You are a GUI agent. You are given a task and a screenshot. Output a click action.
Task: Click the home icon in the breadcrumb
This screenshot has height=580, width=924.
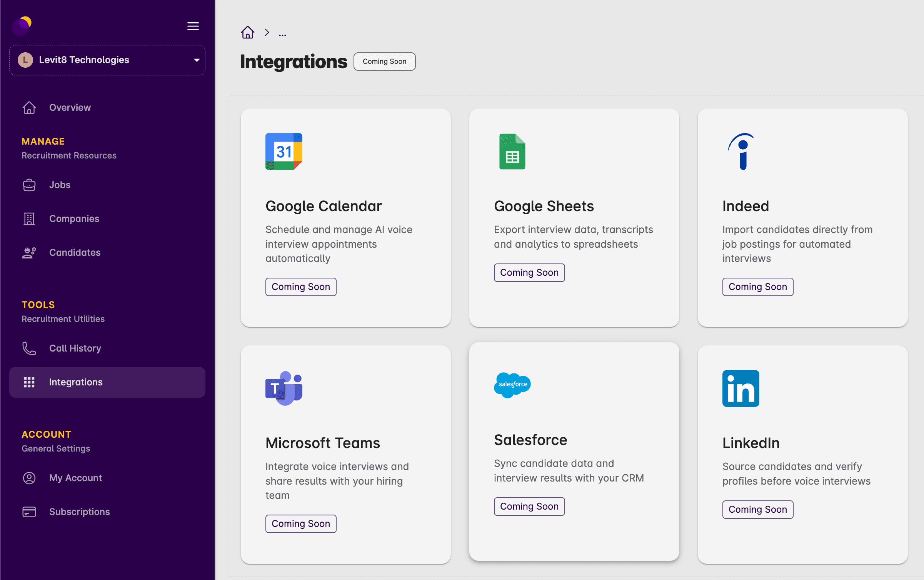click(x=247, y=32)
